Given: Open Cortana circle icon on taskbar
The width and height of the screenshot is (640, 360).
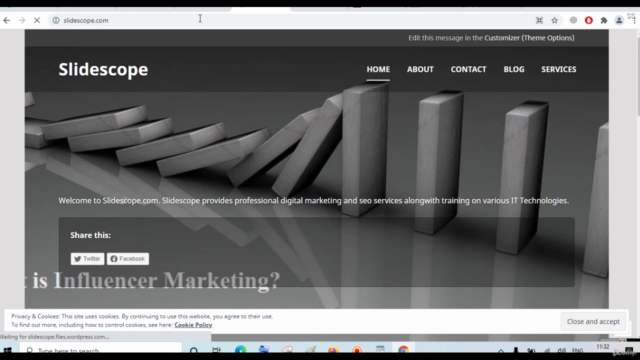Looking at the screenshot, I should [x=194, y=350].
